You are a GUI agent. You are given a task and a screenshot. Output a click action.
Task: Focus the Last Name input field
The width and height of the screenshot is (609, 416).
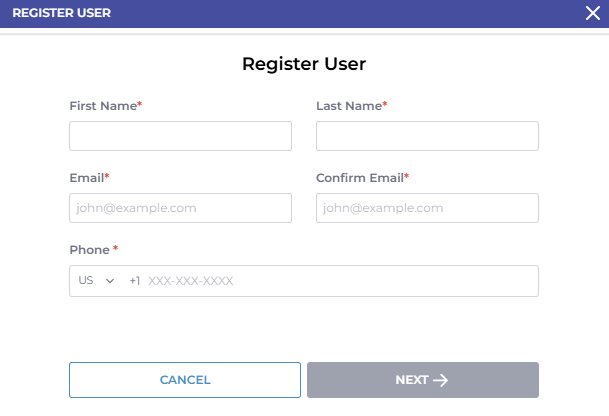(427, 136)
